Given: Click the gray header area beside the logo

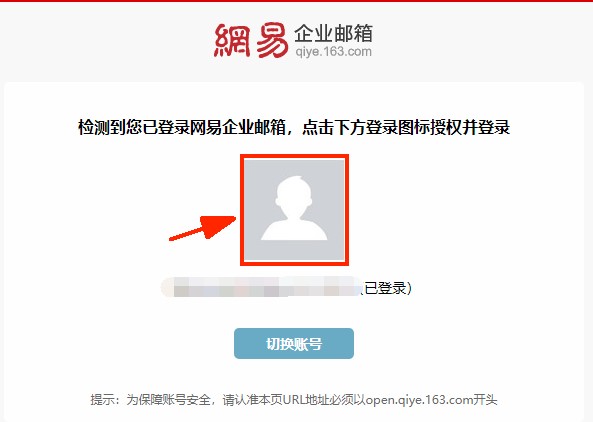Looking at the screenshot, I should pyautogui.click(x=480, y=42).
